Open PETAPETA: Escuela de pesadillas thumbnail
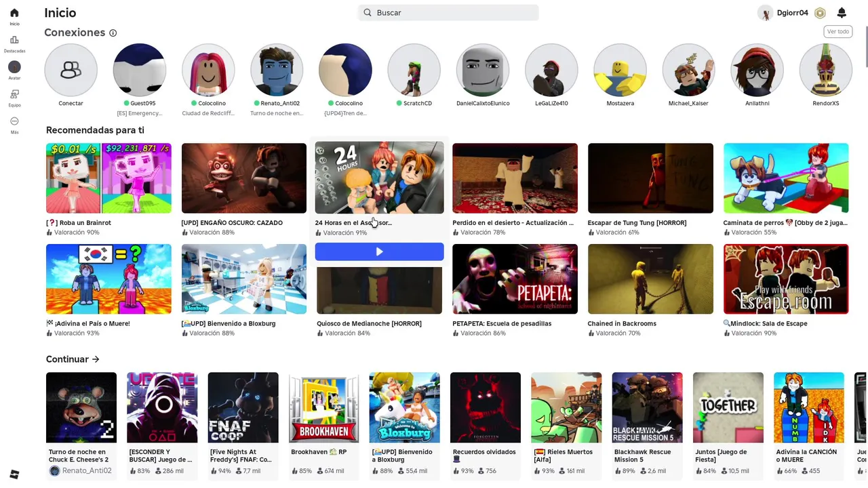Image resolution: width=868 pixels, height=488 pixels. (x=515, y=279)
